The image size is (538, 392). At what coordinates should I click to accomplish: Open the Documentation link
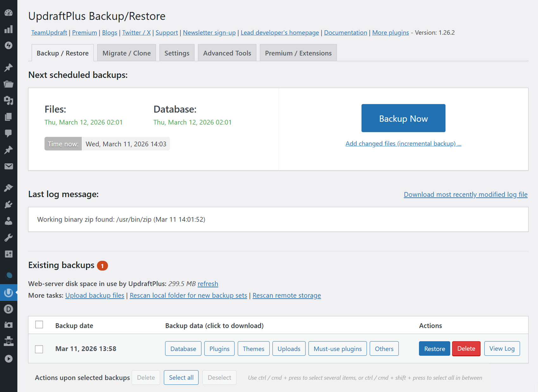346,33
